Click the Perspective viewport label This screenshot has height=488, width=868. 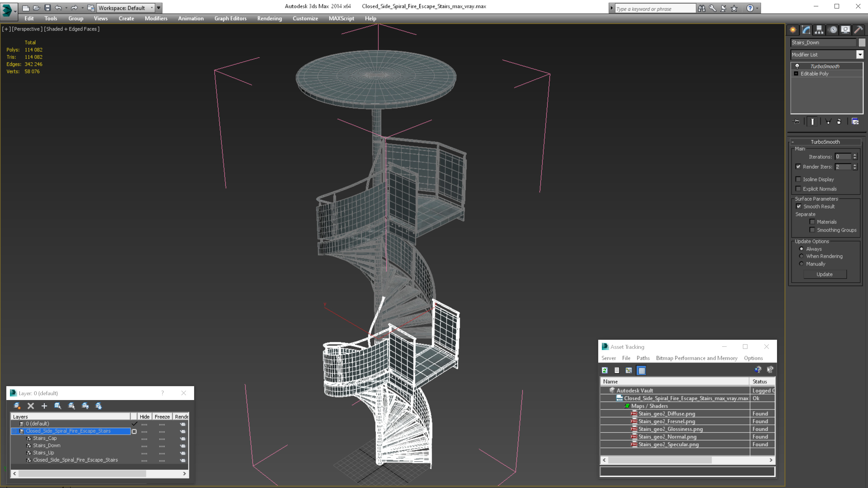coord(27,29)
